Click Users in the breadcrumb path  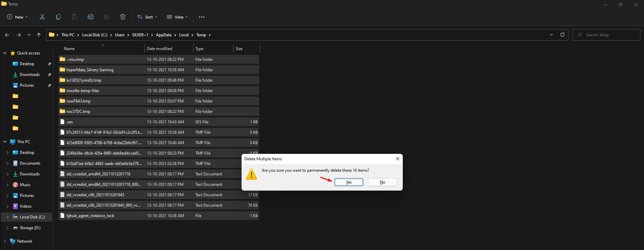pos(120,35)
